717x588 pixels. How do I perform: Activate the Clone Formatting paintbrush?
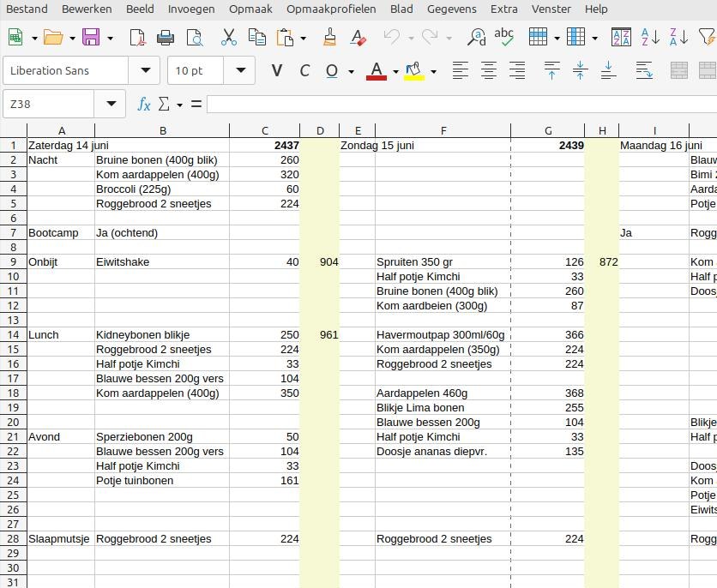[x=329, y=38]
